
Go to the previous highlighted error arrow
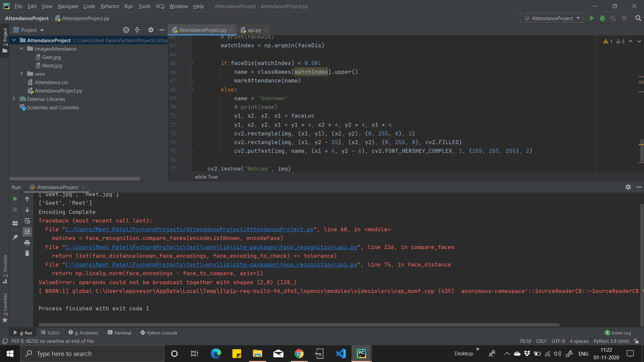click(631, 41)
